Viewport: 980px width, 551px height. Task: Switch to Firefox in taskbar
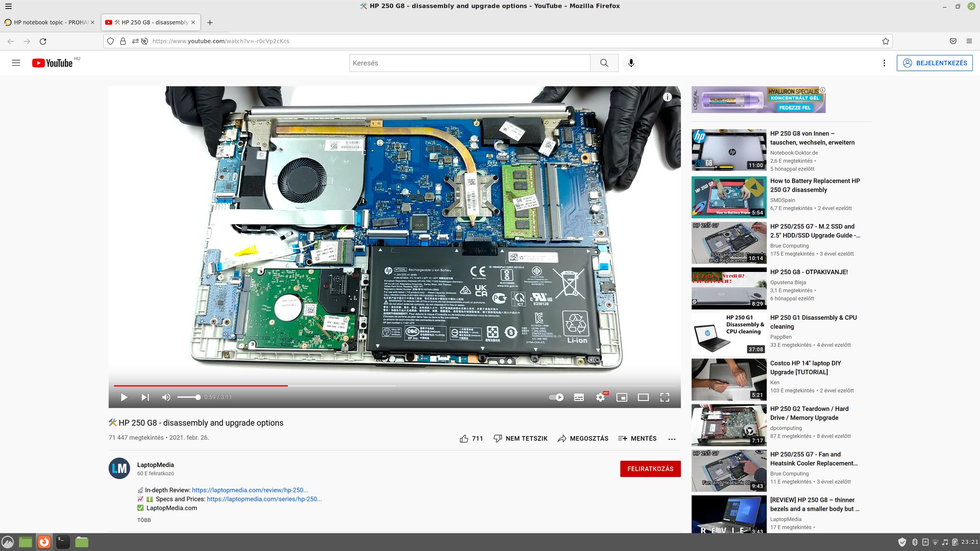tap(44, 542)
